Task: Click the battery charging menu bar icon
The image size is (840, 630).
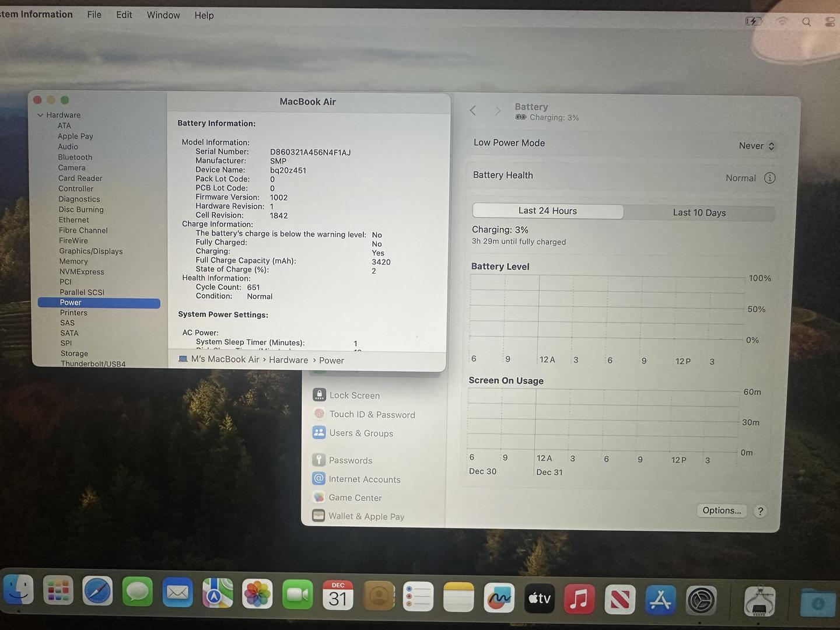Action: (x=753, y=21)
